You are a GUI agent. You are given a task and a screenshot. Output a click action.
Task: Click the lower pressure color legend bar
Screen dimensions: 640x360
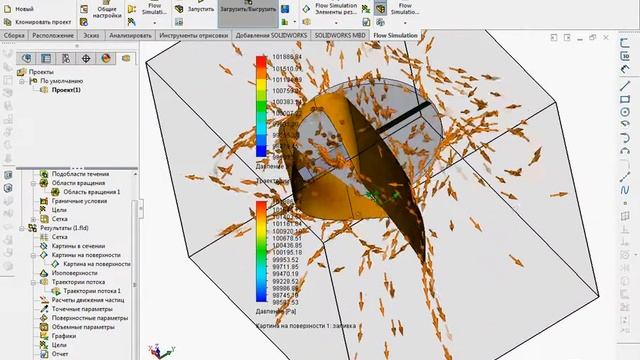tap(261, 251)
